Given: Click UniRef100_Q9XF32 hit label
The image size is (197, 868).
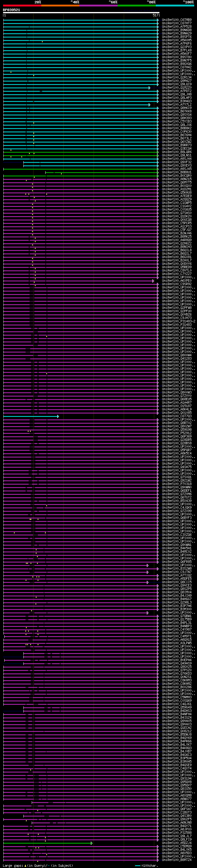Looking at the screenshot, I should [177, 162].
